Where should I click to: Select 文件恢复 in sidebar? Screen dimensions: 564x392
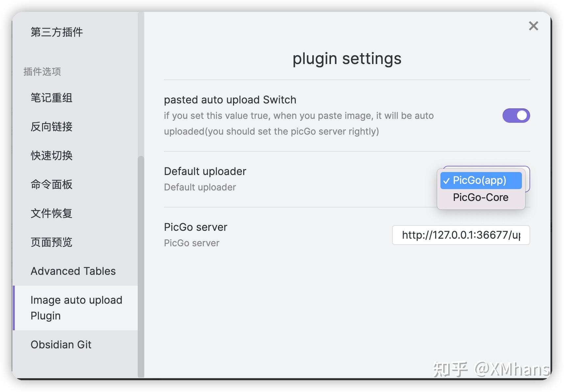(52, 213)
